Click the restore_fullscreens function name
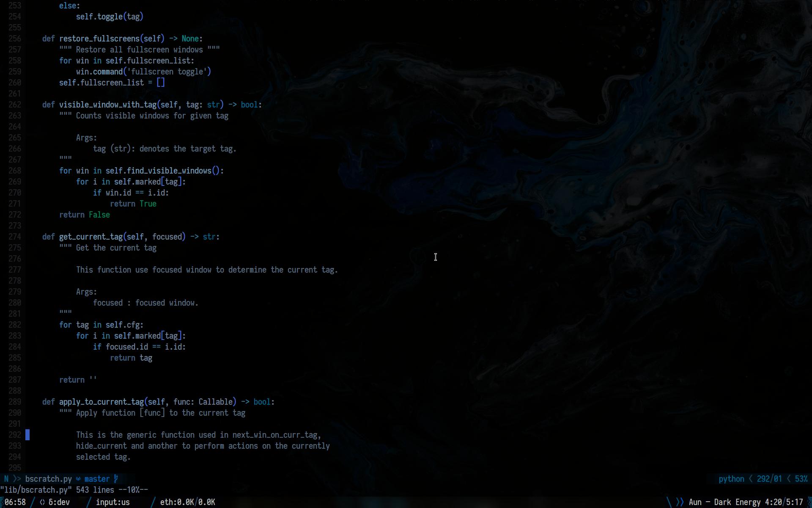This screenshot has width=812, height=508. (99, 39)
